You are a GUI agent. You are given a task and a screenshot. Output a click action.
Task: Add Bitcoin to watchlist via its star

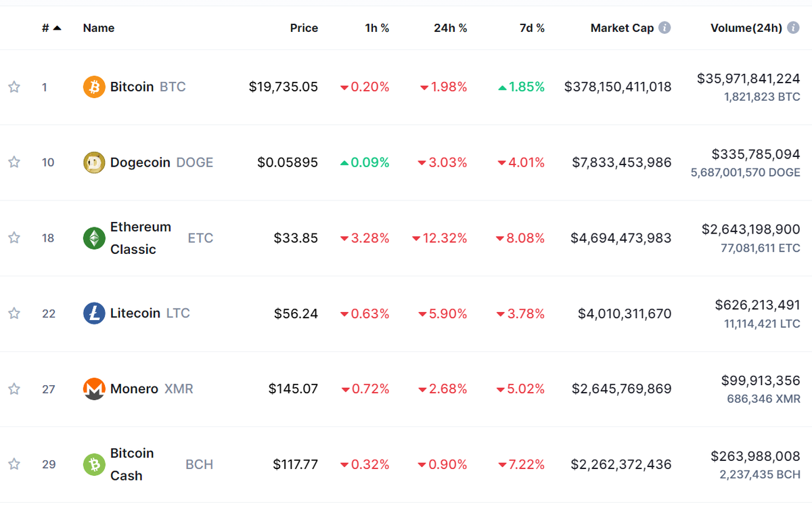point(13,87)
